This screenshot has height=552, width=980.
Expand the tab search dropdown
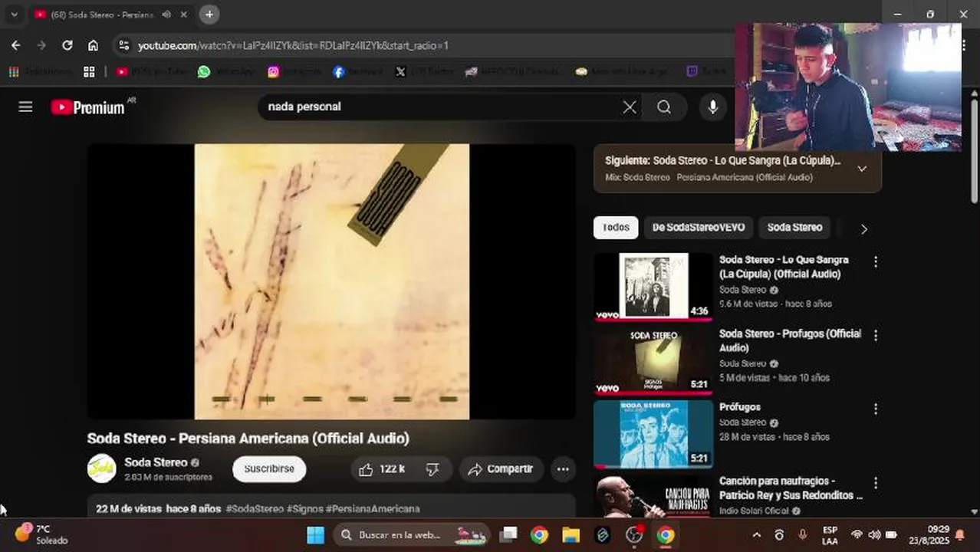click(x=14, y=14)
